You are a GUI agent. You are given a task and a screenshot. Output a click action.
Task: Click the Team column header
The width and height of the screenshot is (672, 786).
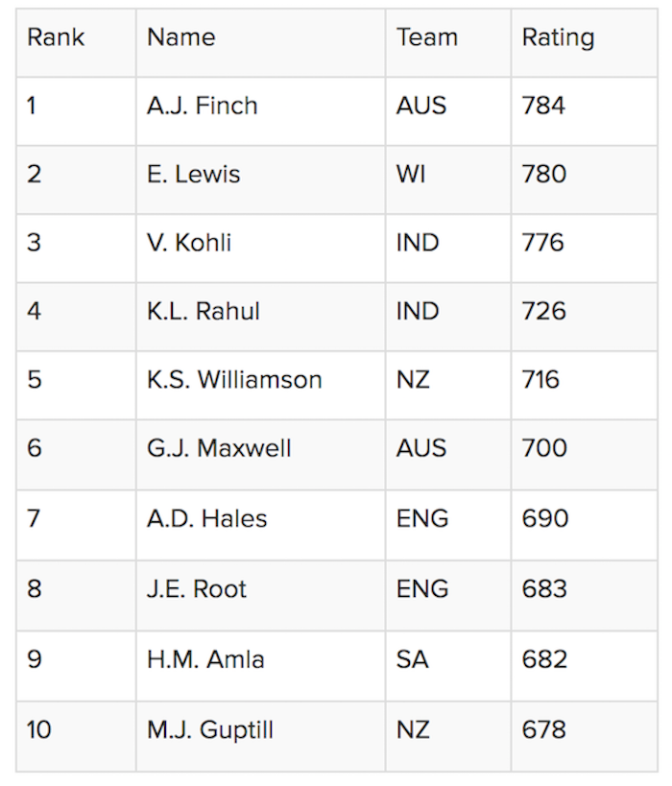click(x=427, y=38)
